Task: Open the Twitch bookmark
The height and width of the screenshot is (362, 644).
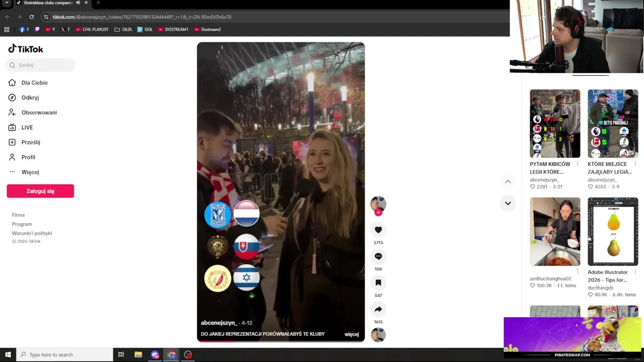Action: [x=37, y=30]
